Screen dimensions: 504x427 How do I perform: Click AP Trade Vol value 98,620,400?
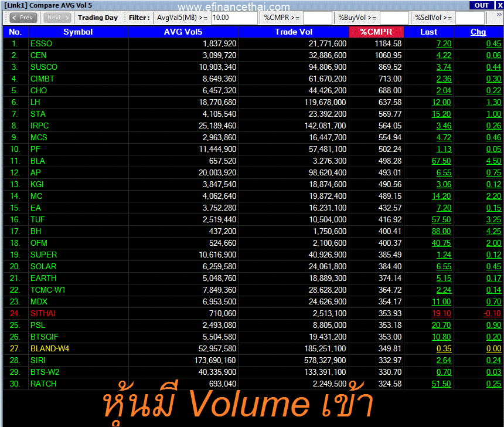(x=328, y=173)
